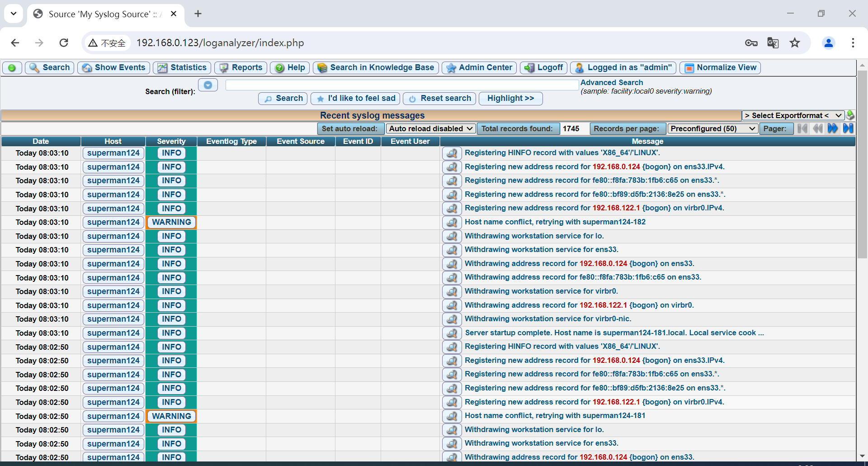Open the Show Events menu item

coord(113,67)
